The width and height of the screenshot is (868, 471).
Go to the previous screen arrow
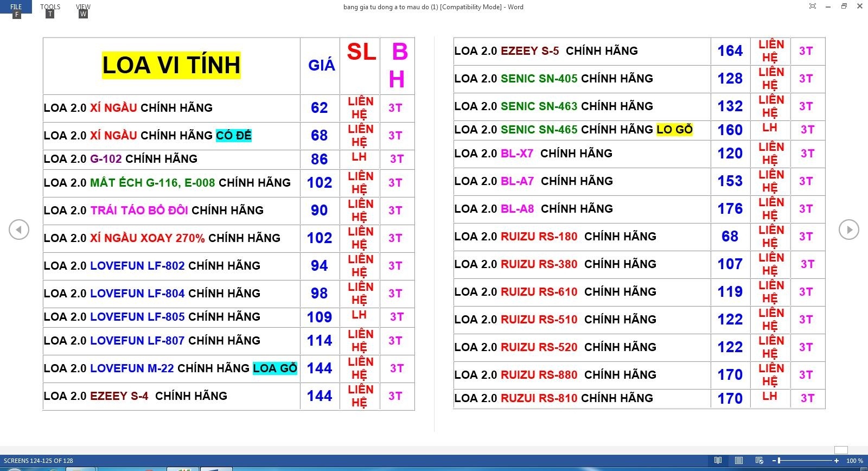(x=18, y=230)
